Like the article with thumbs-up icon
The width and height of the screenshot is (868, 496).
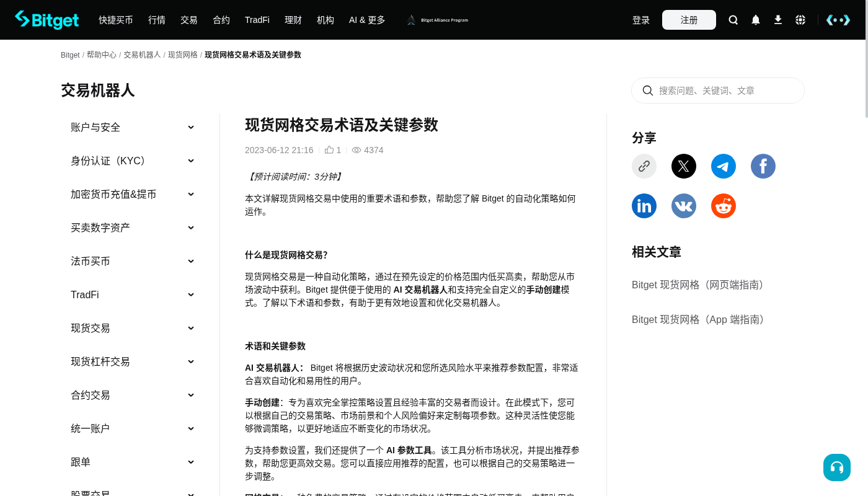(329, 149)
